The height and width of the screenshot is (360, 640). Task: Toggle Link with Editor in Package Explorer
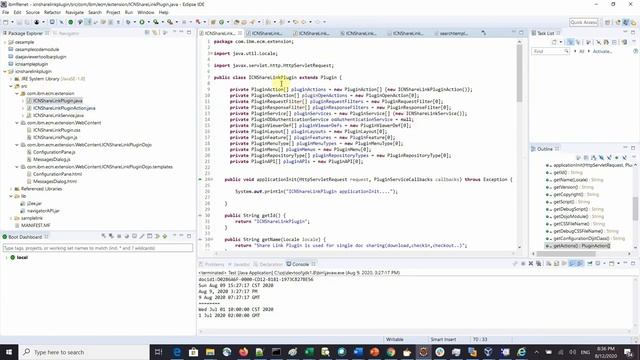tap(155, 33)
